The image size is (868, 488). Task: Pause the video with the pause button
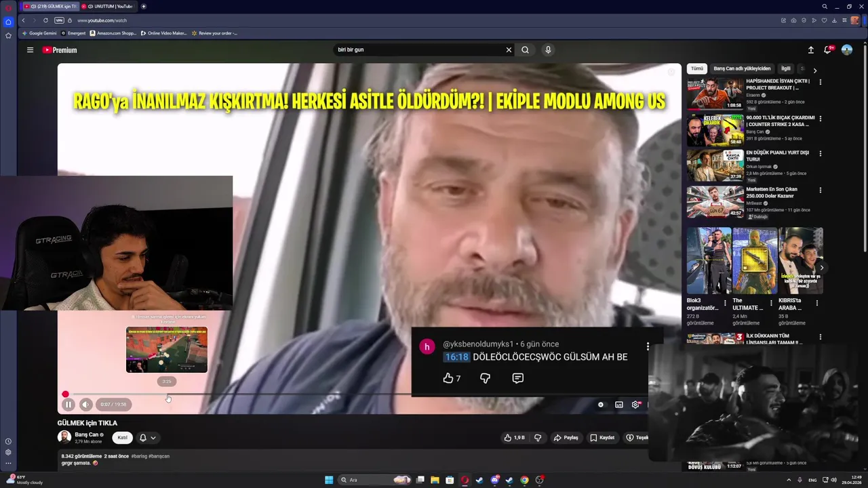click(x=68, y=405)
